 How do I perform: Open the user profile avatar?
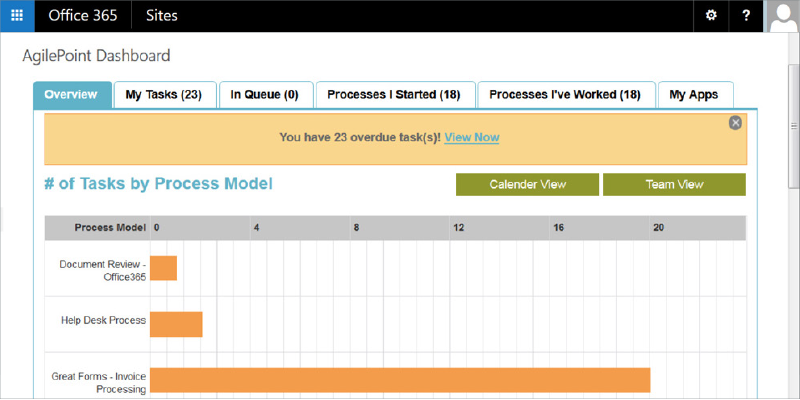[782, 16]
